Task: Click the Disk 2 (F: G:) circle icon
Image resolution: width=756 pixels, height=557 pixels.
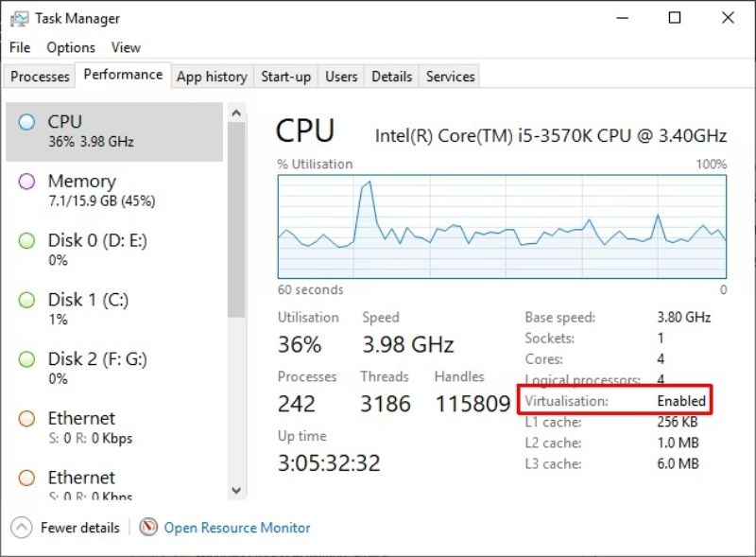Action: (26, 359)
